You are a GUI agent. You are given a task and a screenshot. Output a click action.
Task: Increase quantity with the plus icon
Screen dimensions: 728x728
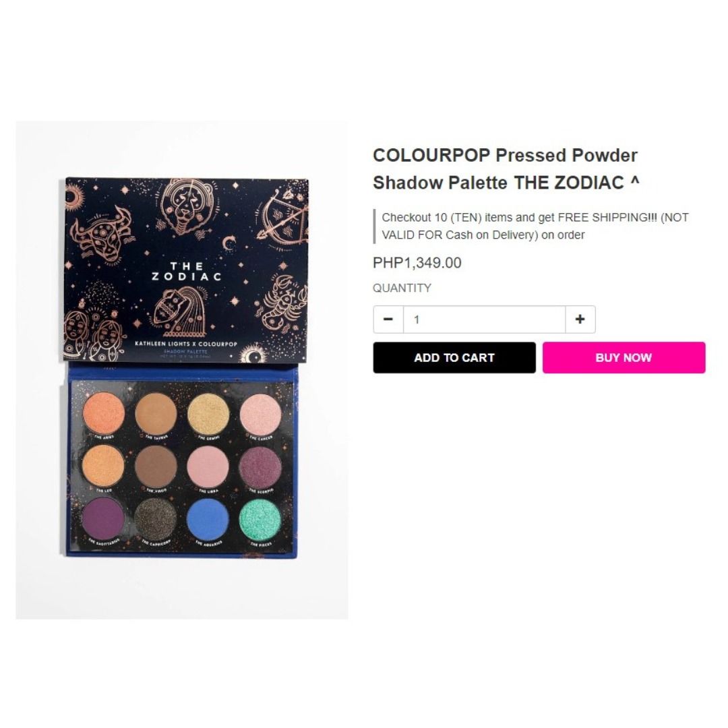click(x=580, y=320)
